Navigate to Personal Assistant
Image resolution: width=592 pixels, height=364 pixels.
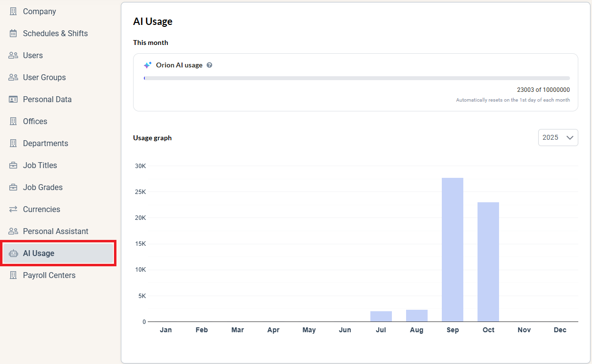[x=55, y=231]
